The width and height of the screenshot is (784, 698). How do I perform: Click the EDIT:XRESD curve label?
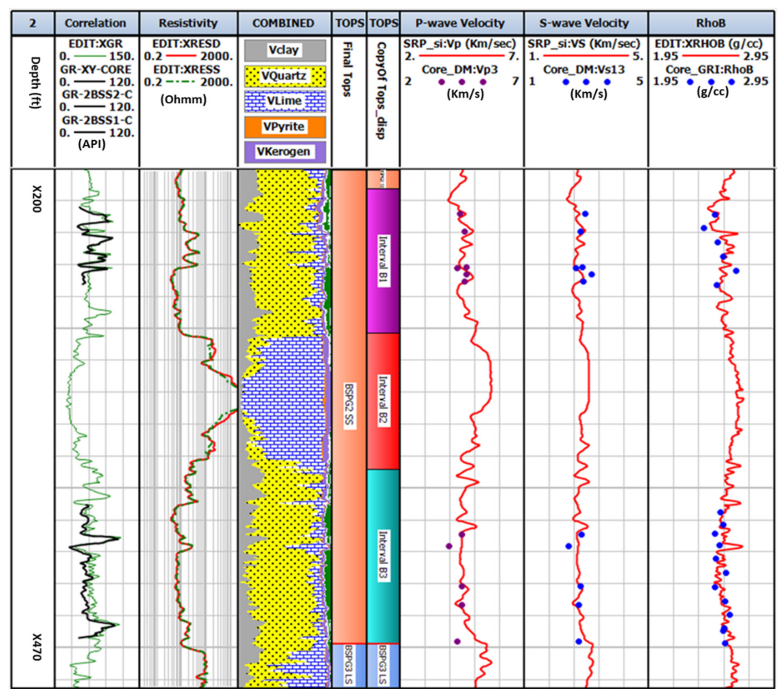pos(186,44)
